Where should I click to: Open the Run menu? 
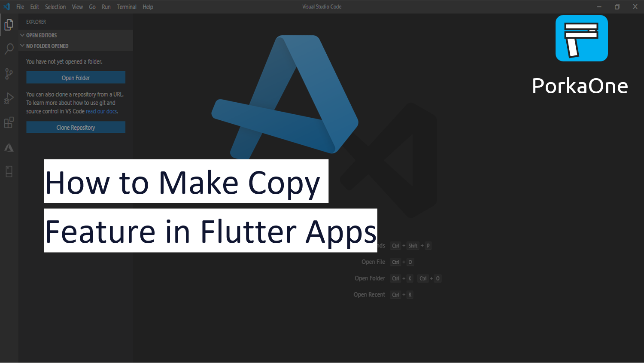[106, 7]
